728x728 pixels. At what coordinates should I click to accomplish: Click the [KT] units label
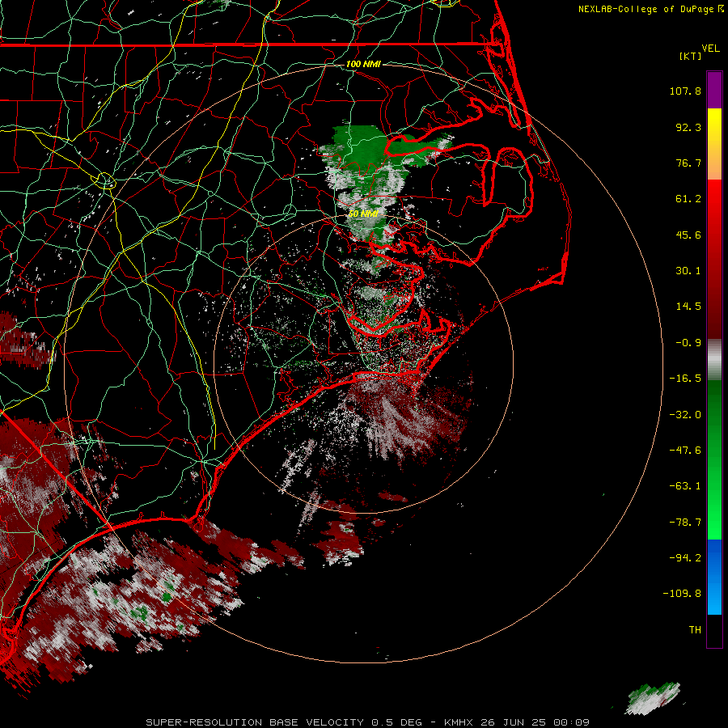pos(691,56)
